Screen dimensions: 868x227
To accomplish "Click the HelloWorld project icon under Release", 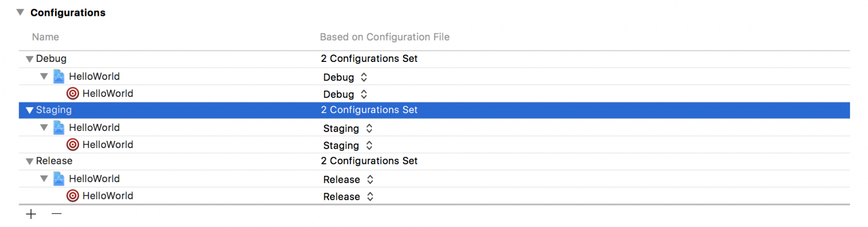I will [x=59, y=179].
